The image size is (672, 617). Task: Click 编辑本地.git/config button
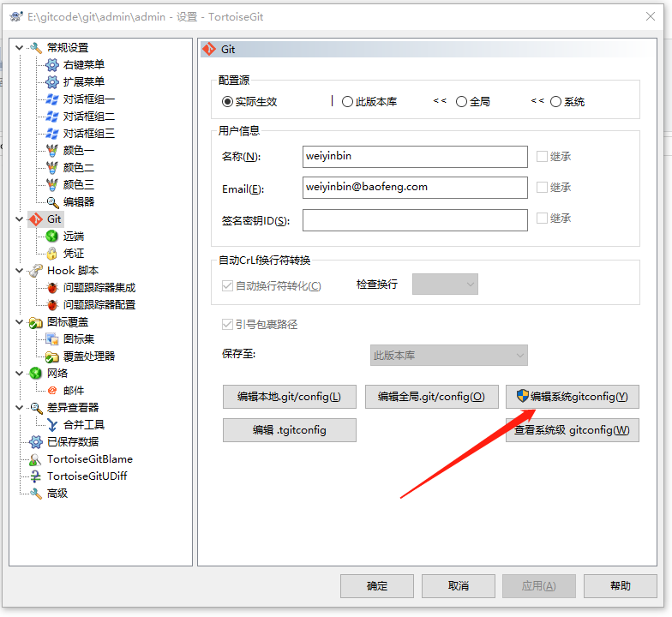(x=290, y=397)
